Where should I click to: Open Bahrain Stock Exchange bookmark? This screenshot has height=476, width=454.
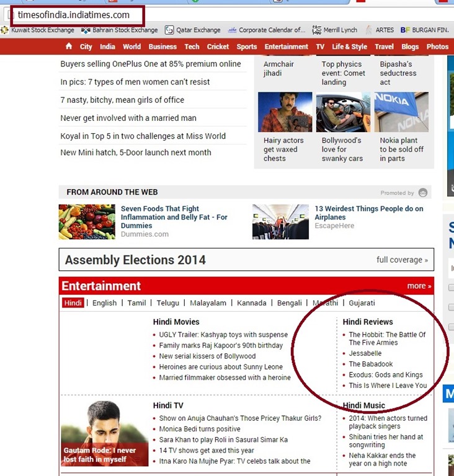120,30
